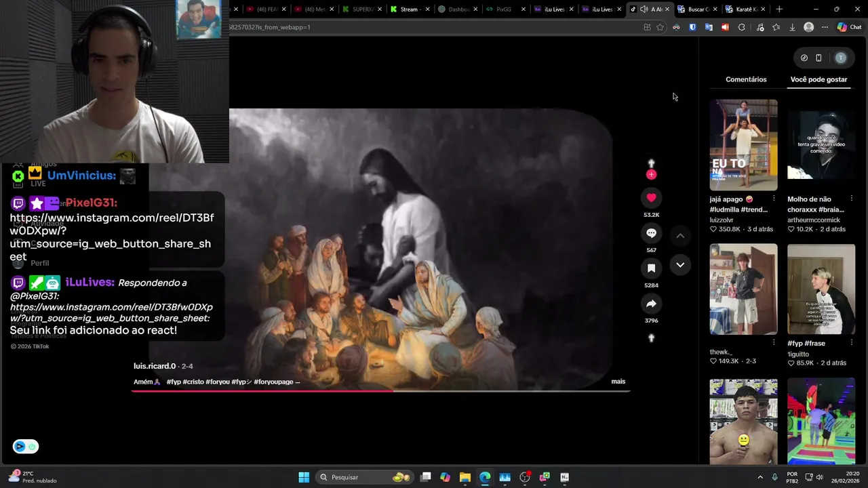Share the video with the arrow icon
Image resolution: width=868 pixels, height=488 pixels.
pos(651,304)
